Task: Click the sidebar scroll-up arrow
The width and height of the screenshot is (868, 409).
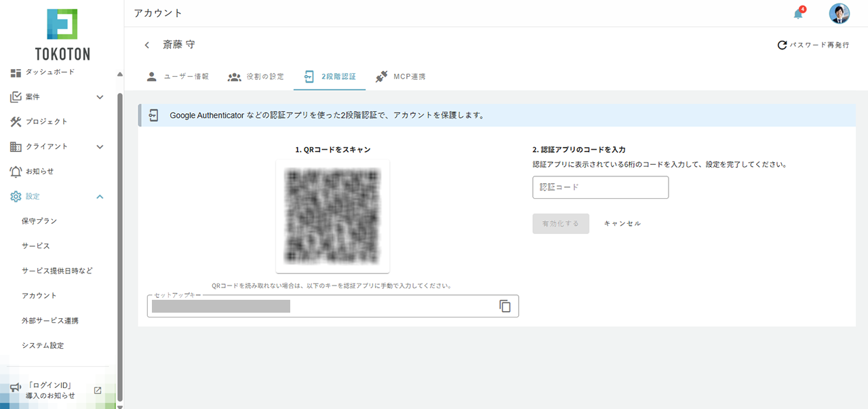Action: [120, 74]
